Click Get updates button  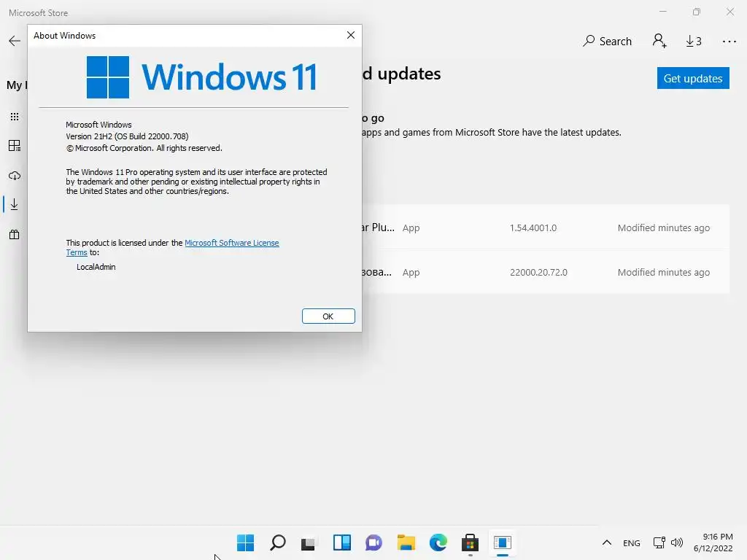pyautogui.click(x=693, y=78)
